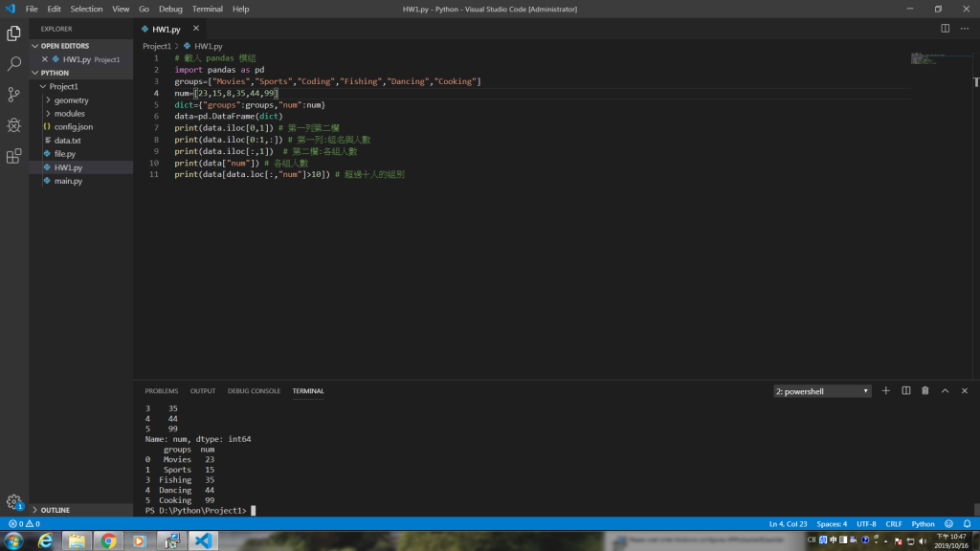Maximize the panel size with up chevron
This screenshot has height=551, width=980.
point(945,391)
